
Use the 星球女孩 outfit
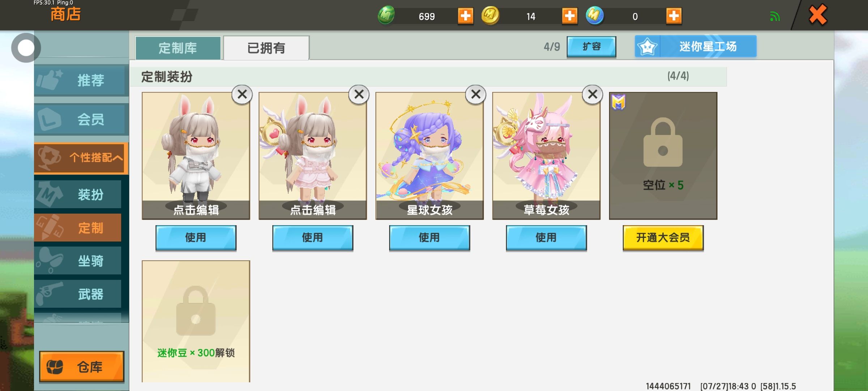(x=429, y=238)
